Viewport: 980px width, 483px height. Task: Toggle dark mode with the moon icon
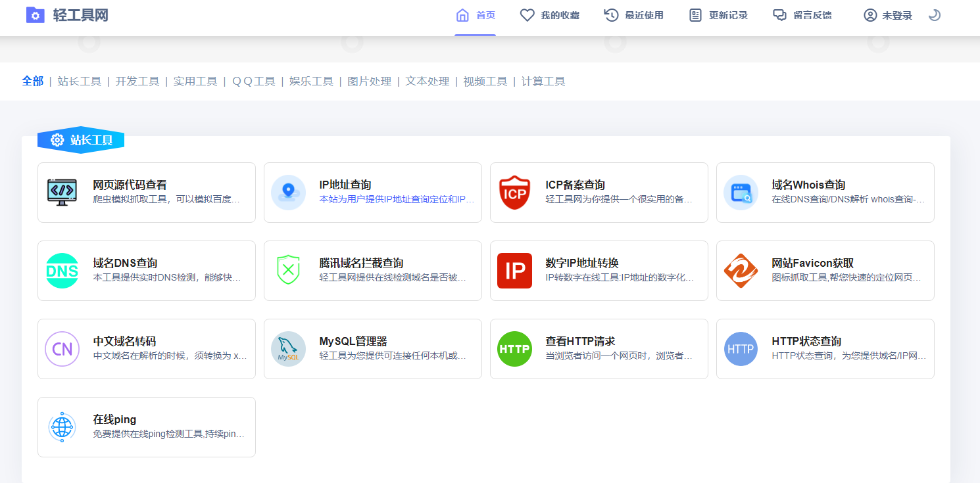[x=934, y=15]
